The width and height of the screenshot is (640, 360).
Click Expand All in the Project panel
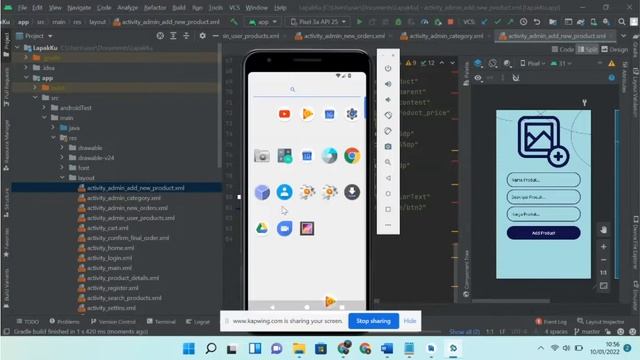[173, 36]
